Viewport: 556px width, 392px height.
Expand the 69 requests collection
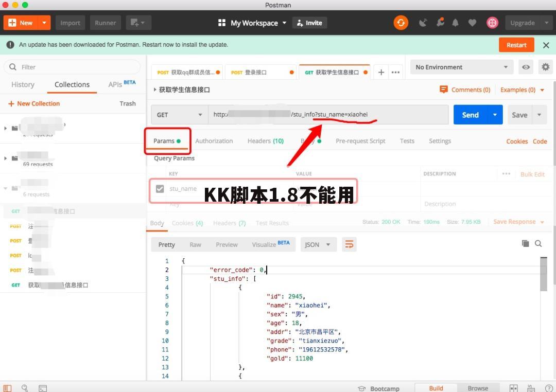5,158
